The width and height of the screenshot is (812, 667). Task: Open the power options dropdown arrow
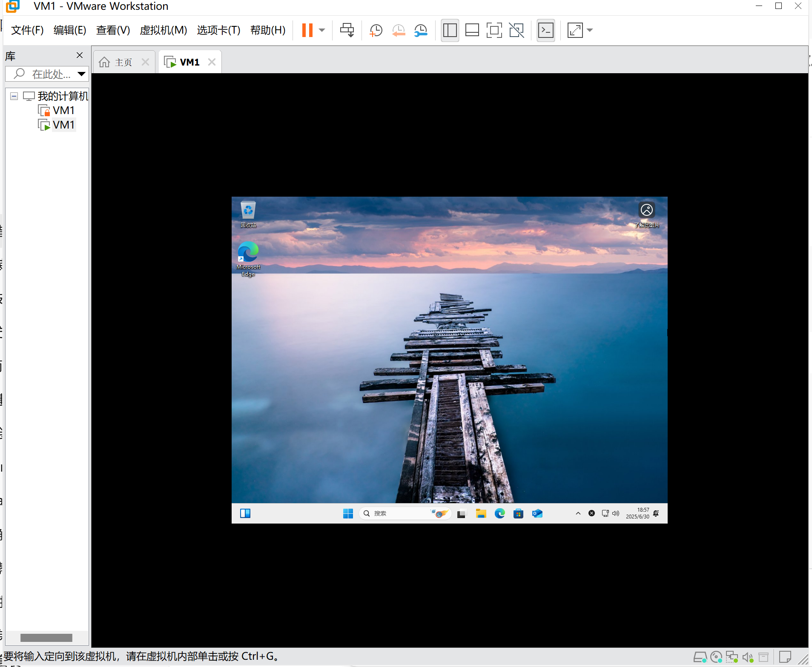[322, 30]
